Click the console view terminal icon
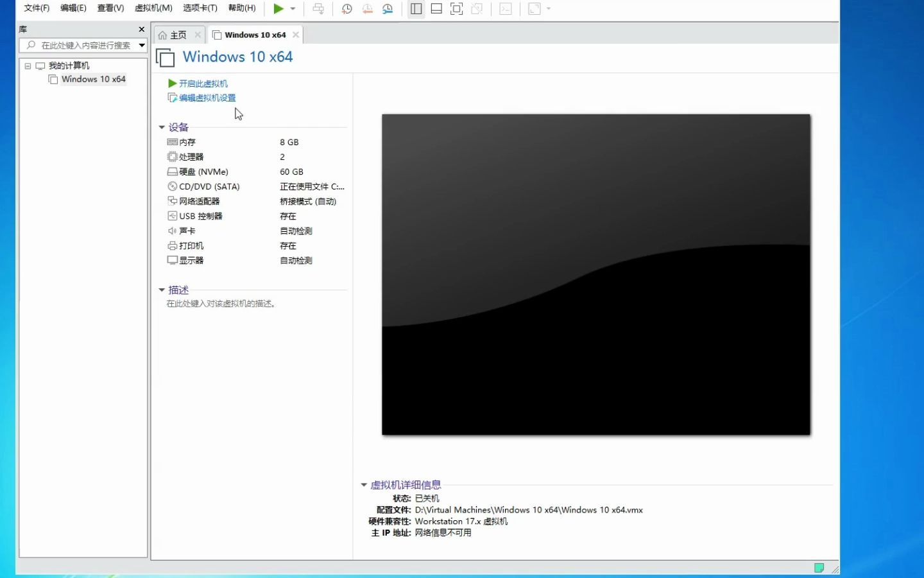The image size is (924, 578). (506, 9)
